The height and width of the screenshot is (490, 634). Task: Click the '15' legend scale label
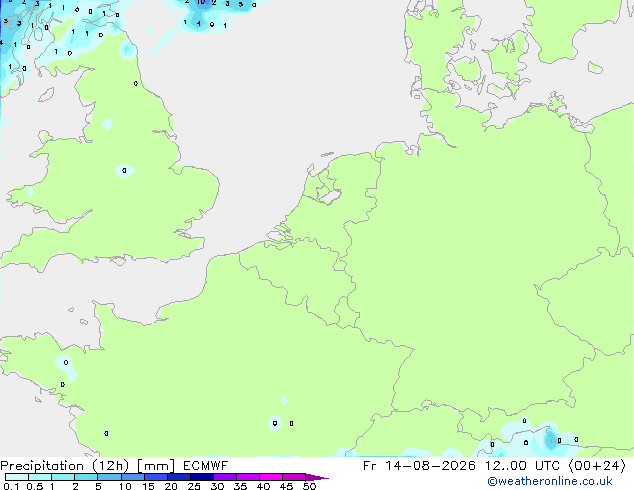pos(148,486)
